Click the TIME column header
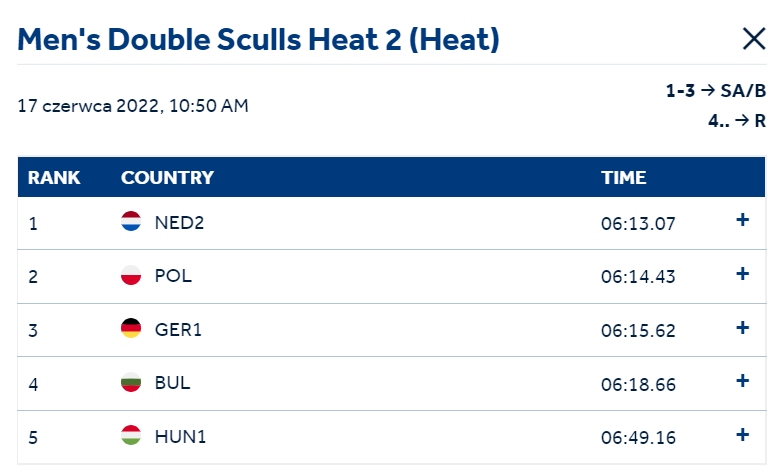 point(623,177)
